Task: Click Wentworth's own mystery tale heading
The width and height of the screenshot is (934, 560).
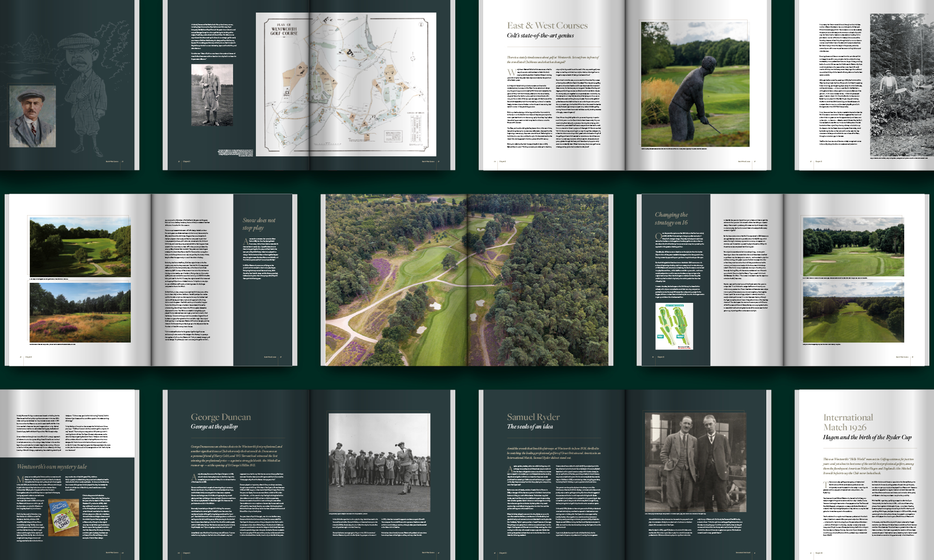Action: pyautogui.click(x=52, y=466)
